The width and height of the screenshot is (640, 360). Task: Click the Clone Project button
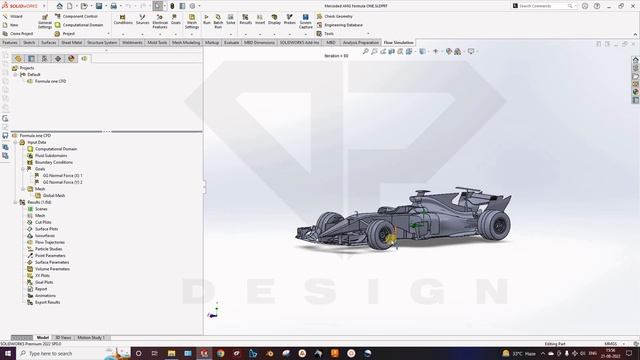(18, 33)
